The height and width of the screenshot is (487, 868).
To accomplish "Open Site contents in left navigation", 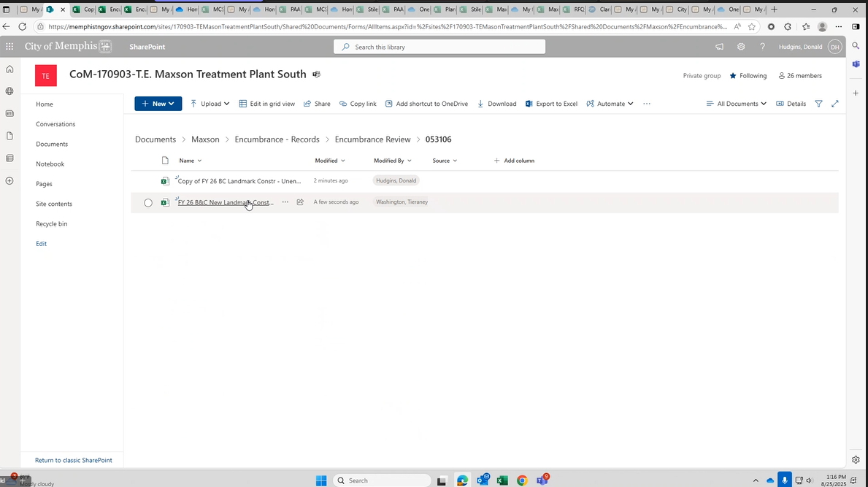I will click(54, 204).
